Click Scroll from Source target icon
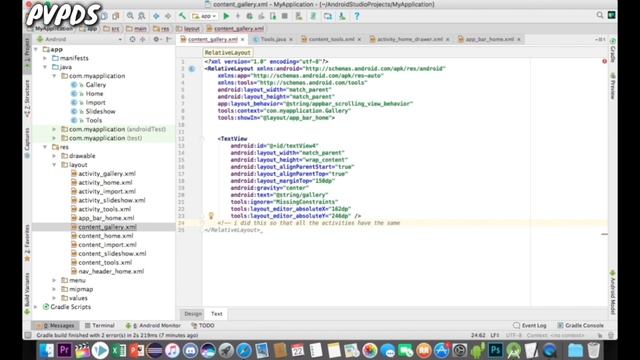This screenshot has width=640, height=360. tap(132, 39)
